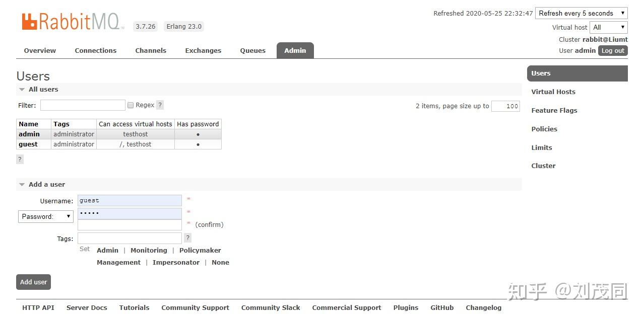Image resolution: width=644 pixels, height=317 pixels.
Task: Click the RabbitMQ logo
Action: coord(73,22)
